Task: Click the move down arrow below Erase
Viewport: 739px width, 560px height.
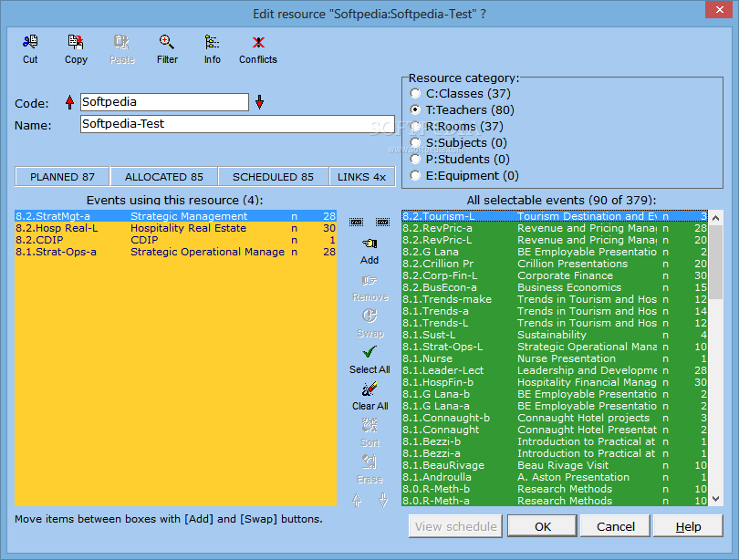Action: (383, 500)
